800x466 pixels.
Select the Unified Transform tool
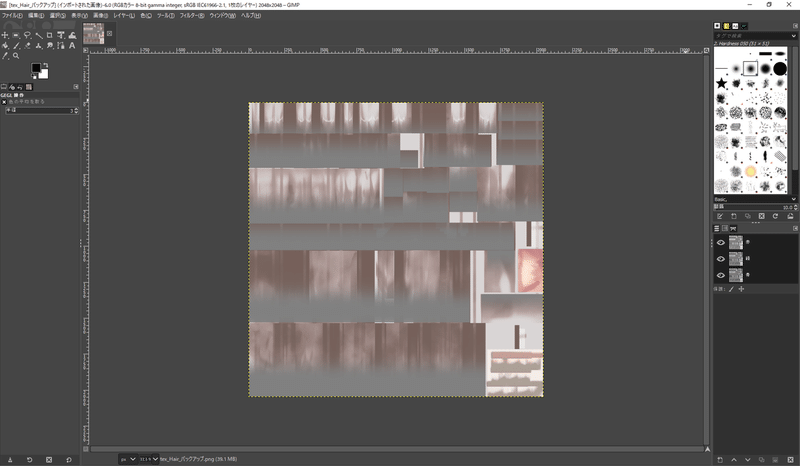[61, 35]
